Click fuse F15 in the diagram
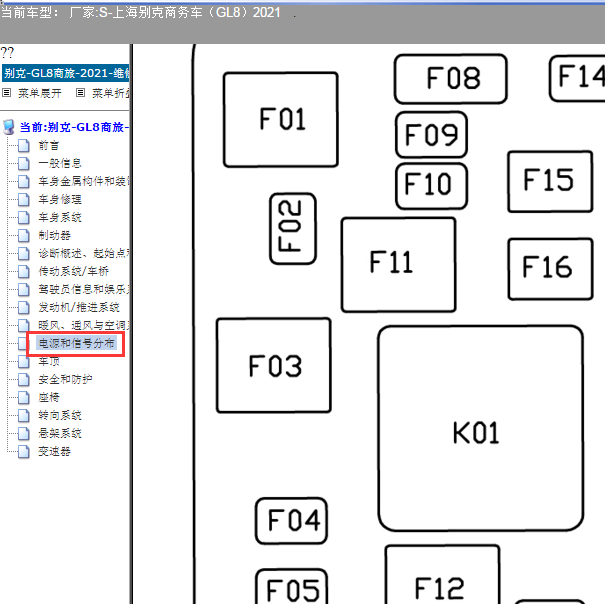605x604 pixels. click(550, 181)
